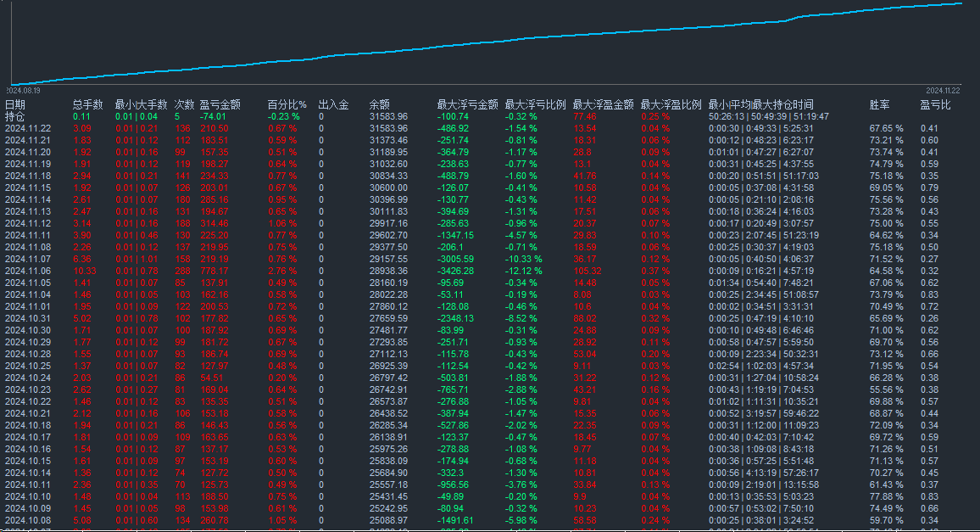
Task: Select the 2024.10.28 date row
Action: 28,355
